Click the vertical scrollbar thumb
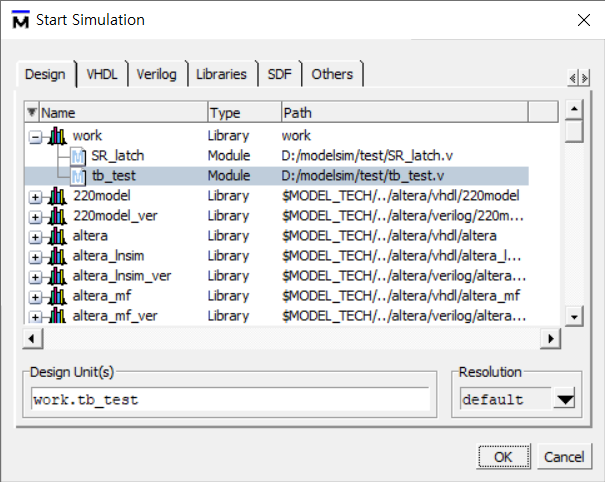The width and height of the screenshot is (605, 482). (x=574, y=131)
